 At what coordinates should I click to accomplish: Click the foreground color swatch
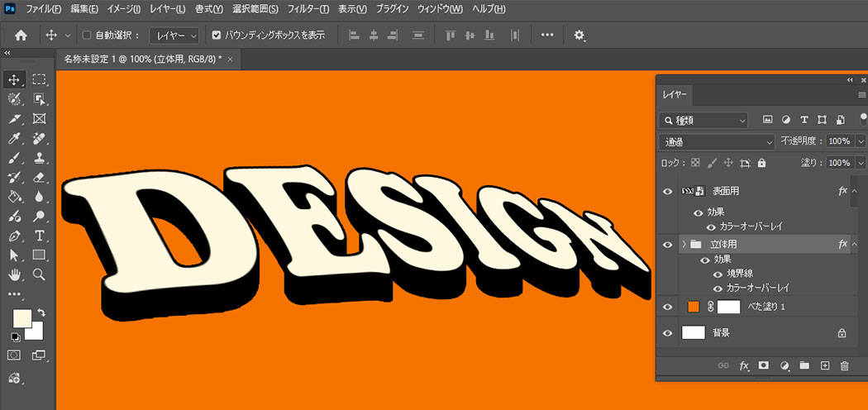coord(21,318)
